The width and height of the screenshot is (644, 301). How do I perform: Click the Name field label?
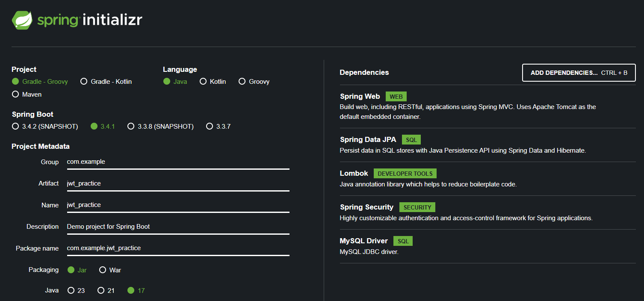(50, 205)
